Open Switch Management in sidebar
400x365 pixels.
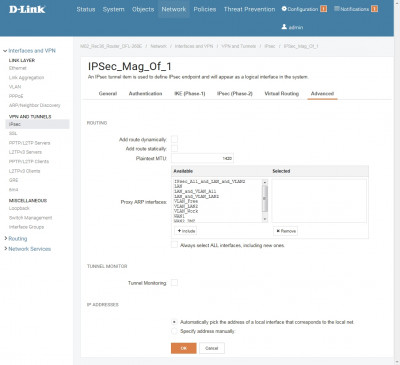(30, 218)
